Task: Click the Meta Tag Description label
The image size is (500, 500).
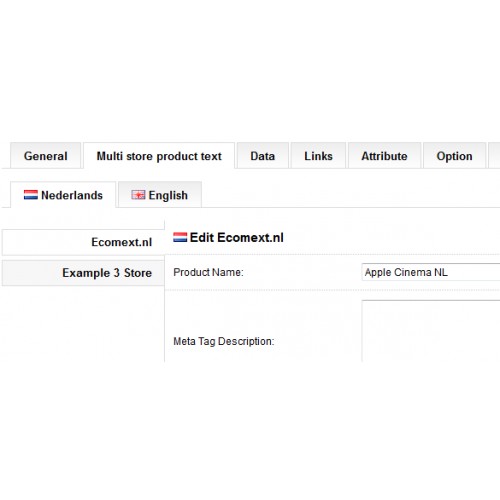Action: pyautogui.click(x=224, y=341)
